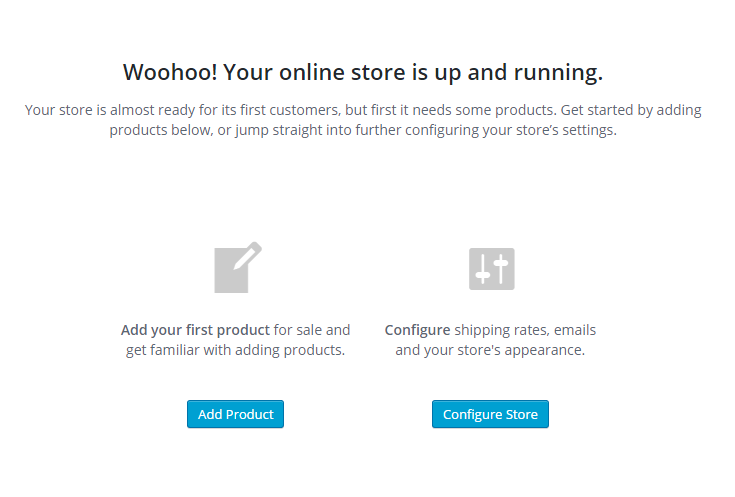
Task: Open the Configure Store button
Action: click(490, 414)
